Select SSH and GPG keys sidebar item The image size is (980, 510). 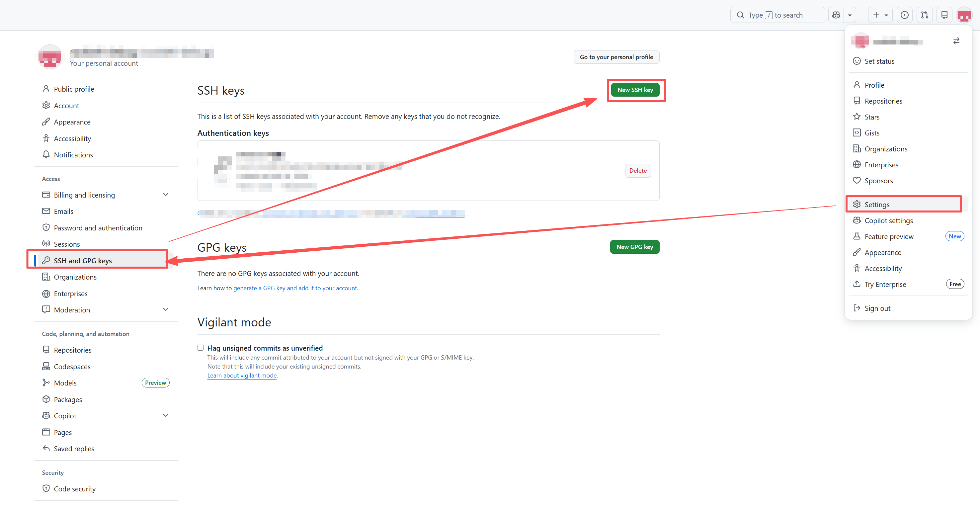click(x=83, y=260)
